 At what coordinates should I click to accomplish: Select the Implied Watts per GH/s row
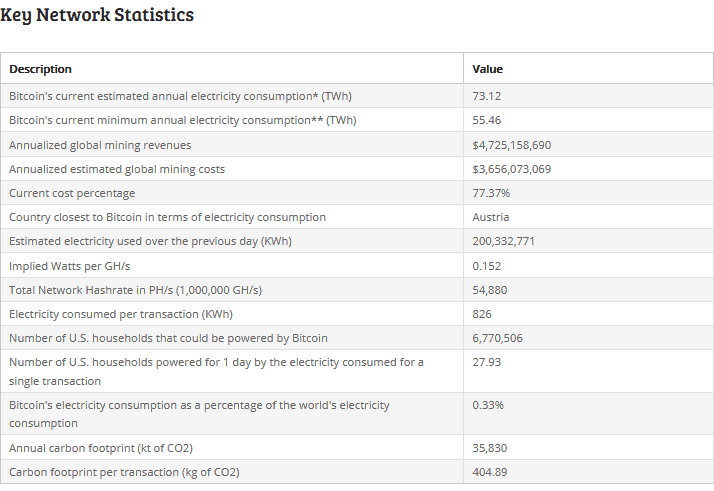pyautogui.click(x=357, y=266)
